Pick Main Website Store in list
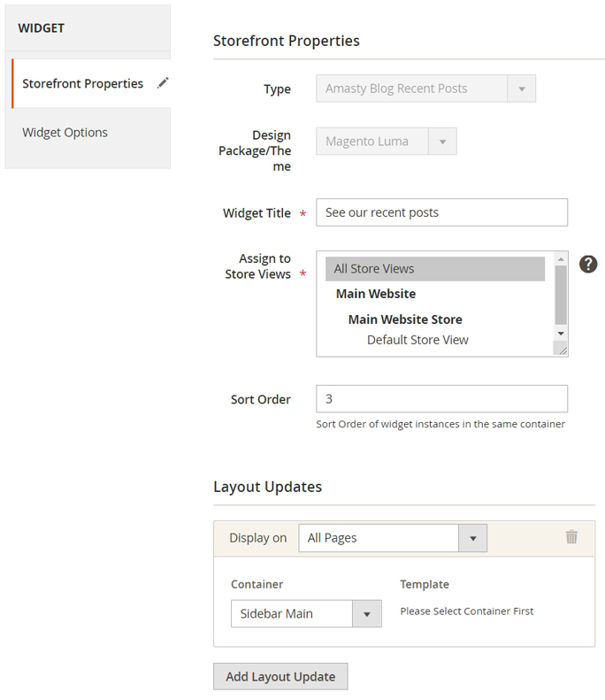605x700 pixels. [405, 319]
